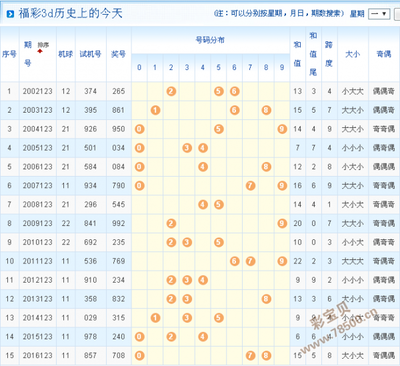Click orange ball 4 in row 2012123

click(203, 280)
